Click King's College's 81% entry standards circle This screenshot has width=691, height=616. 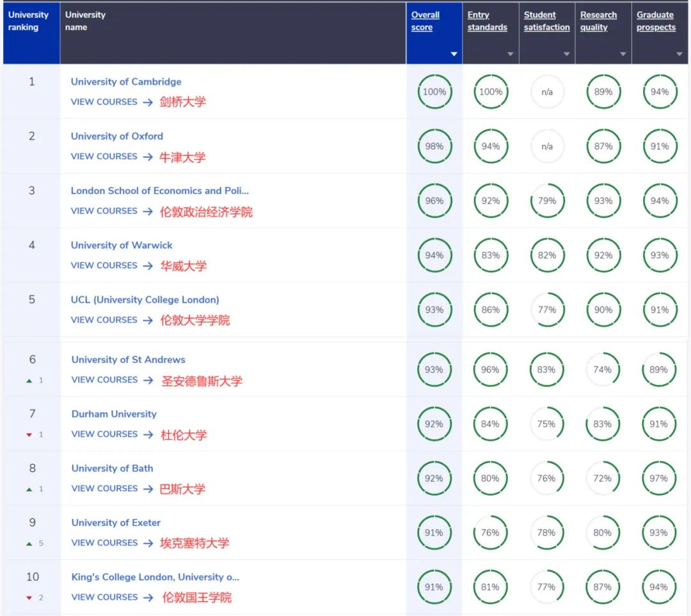[x=490, y=587]
